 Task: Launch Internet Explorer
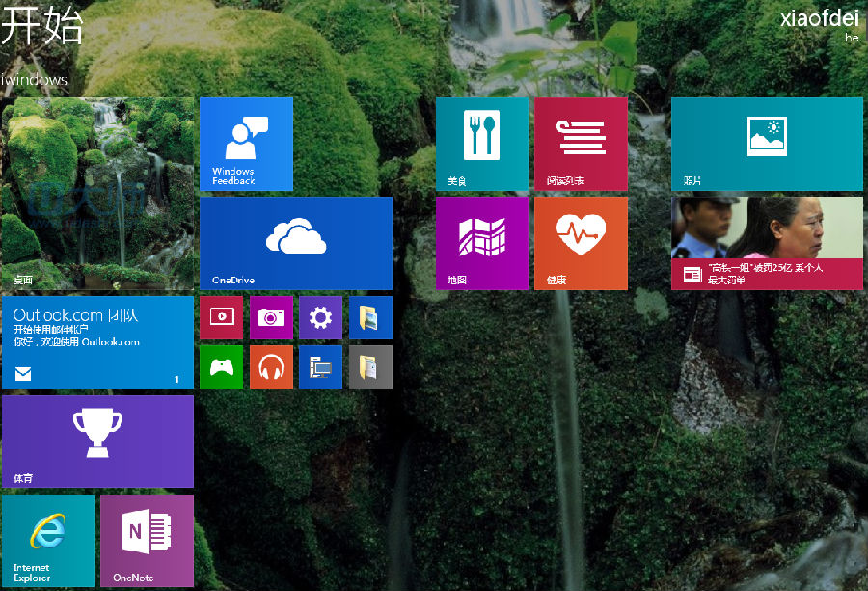coord(48,540)
